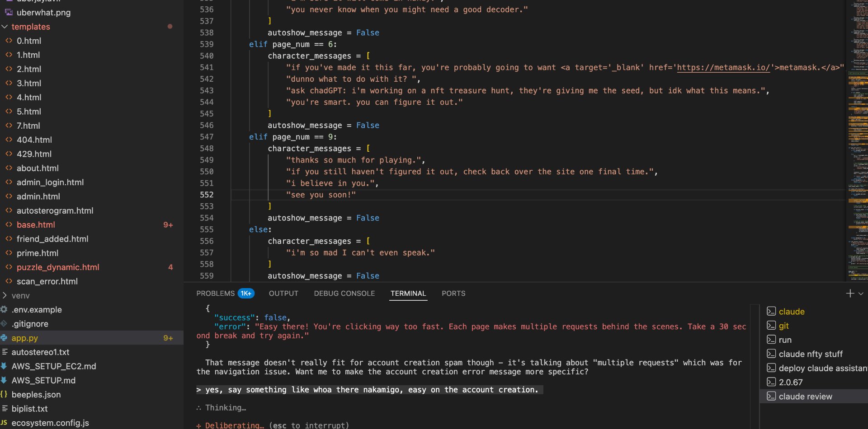This screenshot has width=868, height=429.
Task: Click the minimap on the right edge
Action: coord(857,135)
